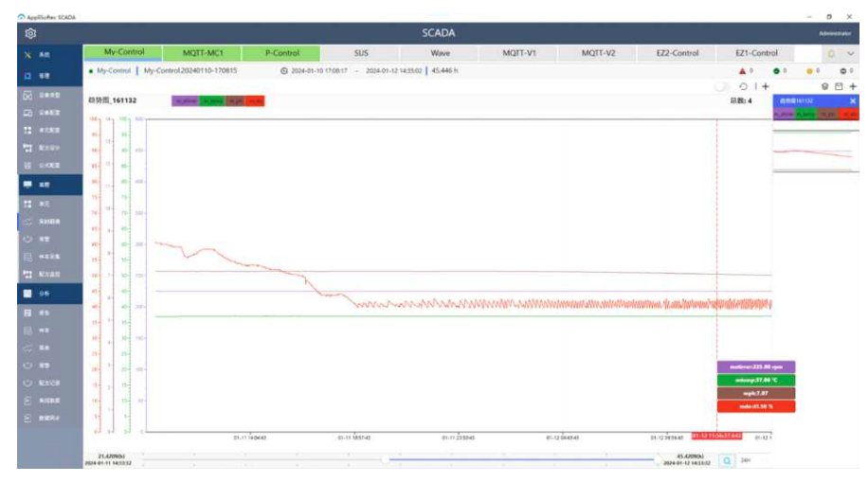The height and width of the screenshot is (483, 868).
Task: Open the Administrator user menu
Action: coord(835,33)
